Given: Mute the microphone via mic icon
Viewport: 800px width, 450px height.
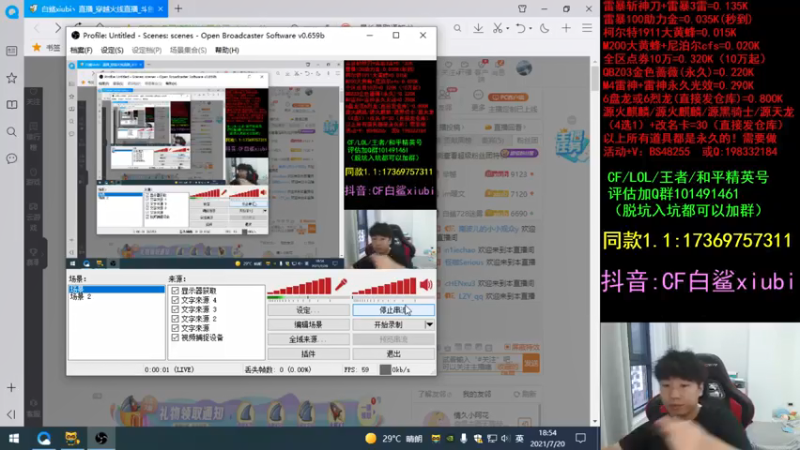Looking at the screenshot, I should point(341,285).
